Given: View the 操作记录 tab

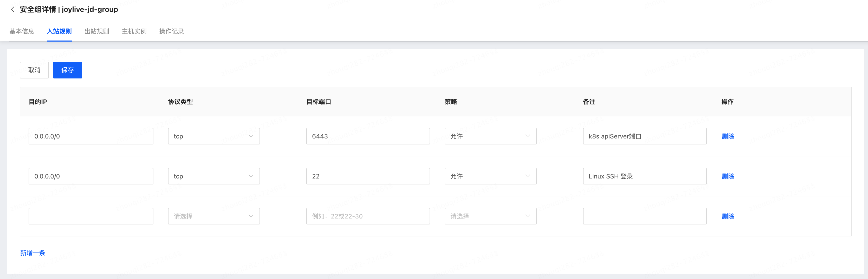Looking at the screenshot, I should click(172, 31).
